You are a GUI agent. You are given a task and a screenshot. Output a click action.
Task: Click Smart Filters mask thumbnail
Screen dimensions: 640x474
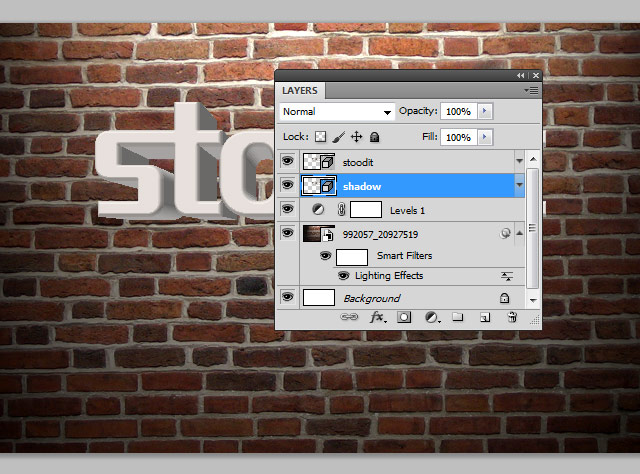tap(351, 257)
